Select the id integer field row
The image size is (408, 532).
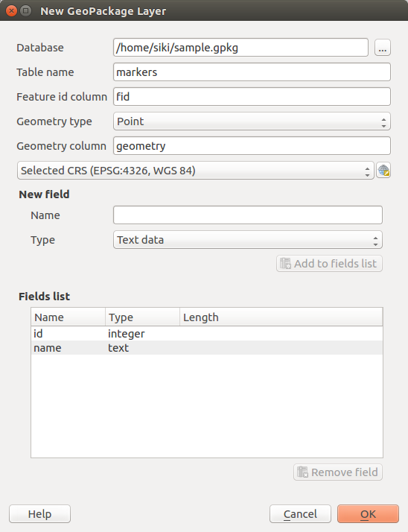tap(207, 334)
